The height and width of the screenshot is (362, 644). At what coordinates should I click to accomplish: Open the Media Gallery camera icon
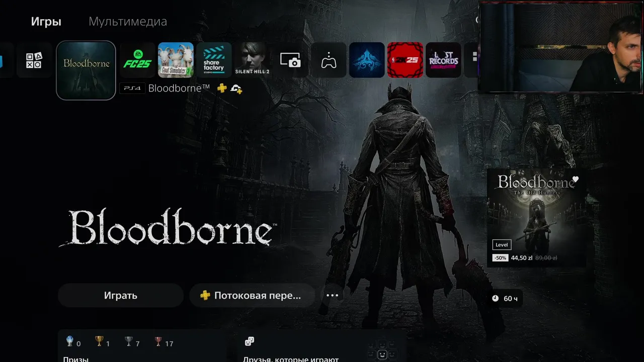(x=290, y=60)
